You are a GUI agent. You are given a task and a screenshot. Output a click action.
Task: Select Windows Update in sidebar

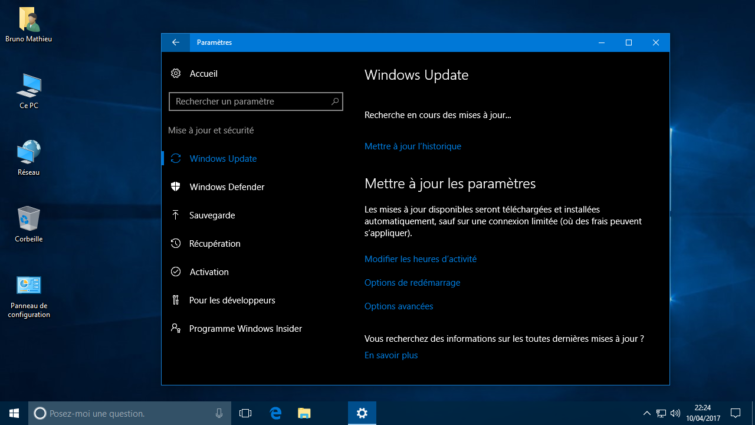(223, 158)
